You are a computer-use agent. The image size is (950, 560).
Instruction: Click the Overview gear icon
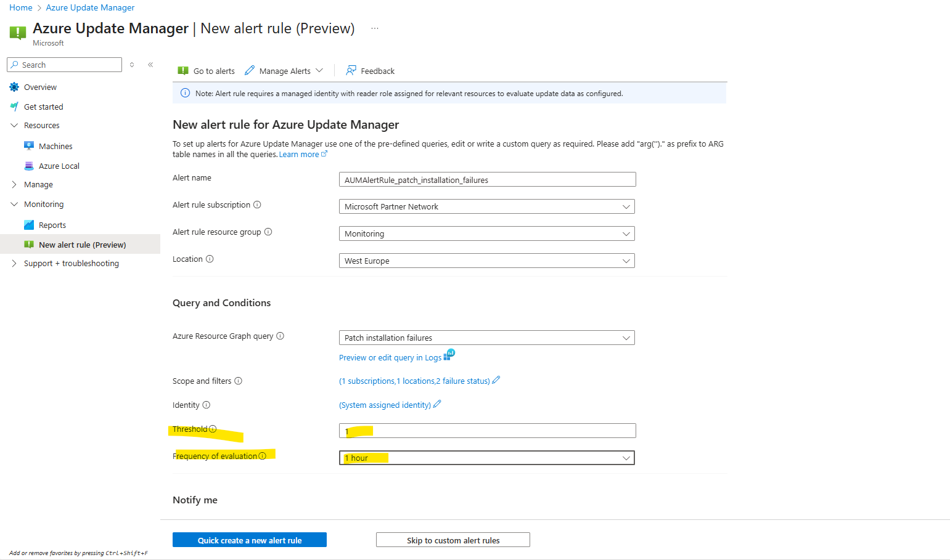click(14, 87)
